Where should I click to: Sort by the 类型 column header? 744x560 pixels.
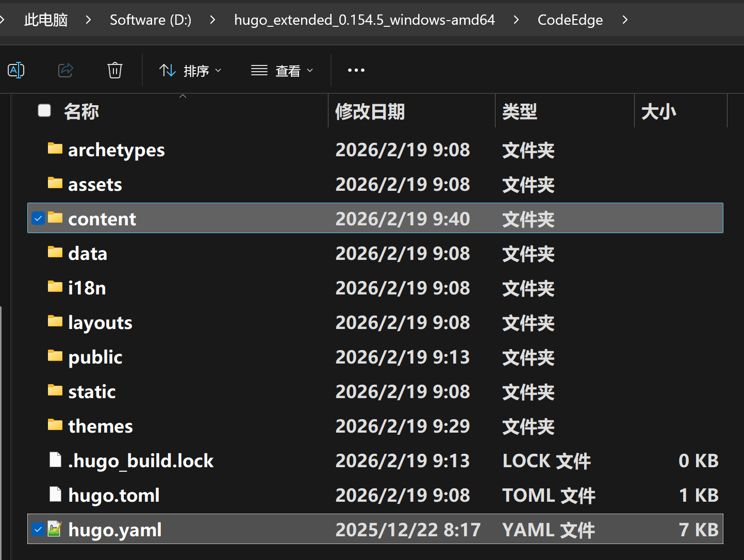pos(520,111)
